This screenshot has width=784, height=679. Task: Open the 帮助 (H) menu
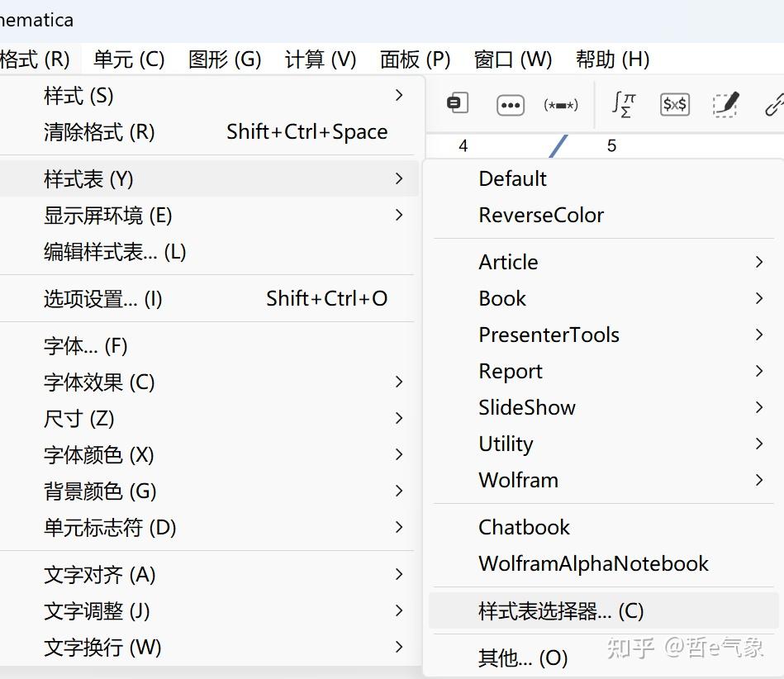[612, 59]
